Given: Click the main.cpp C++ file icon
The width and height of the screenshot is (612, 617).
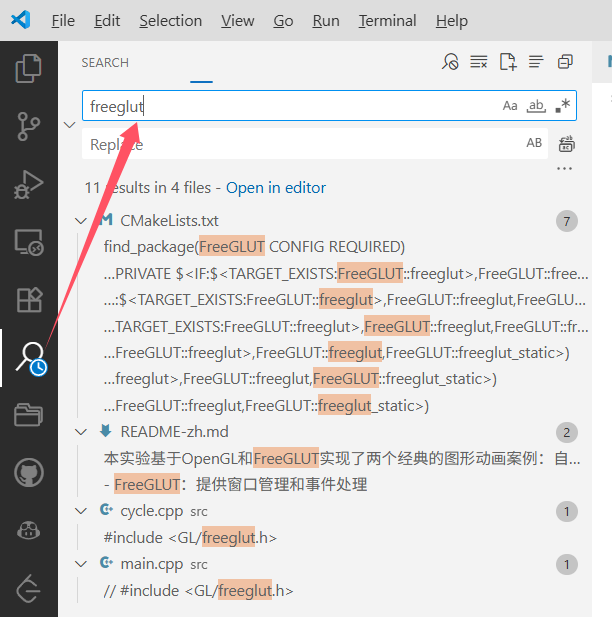Looking at the screenshot, I should 106,563.
